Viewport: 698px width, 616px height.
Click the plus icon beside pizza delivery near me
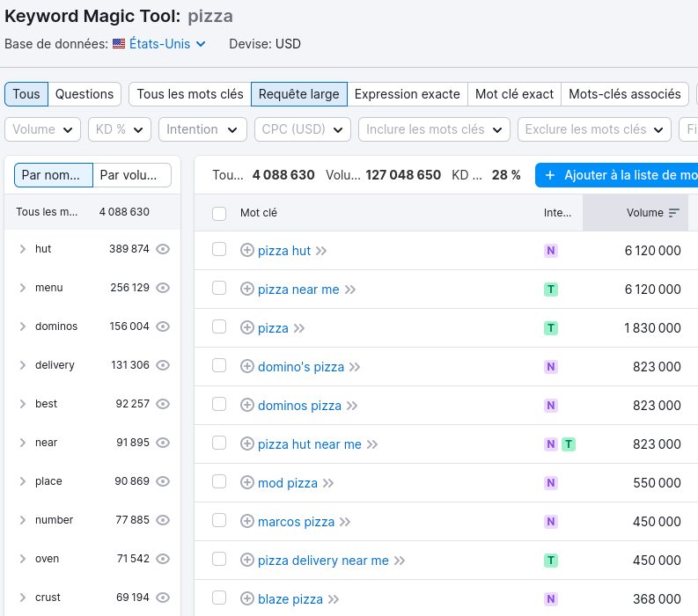pos(247,560)
